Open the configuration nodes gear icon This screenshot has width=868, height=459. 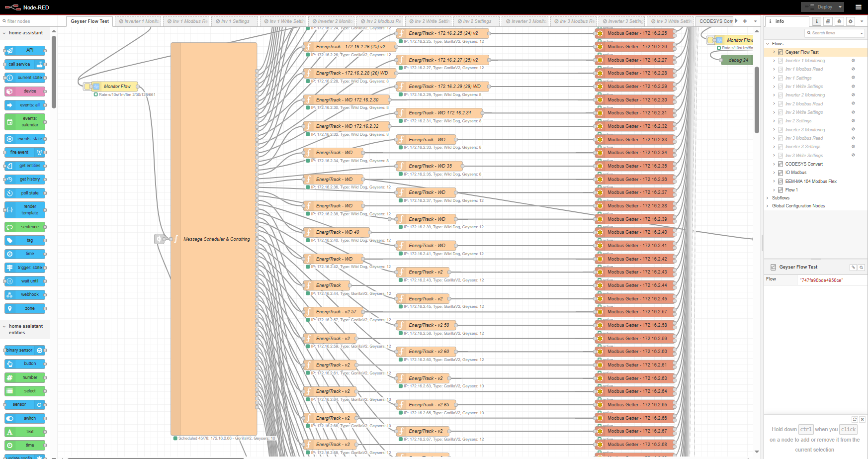tap(851, 21)
